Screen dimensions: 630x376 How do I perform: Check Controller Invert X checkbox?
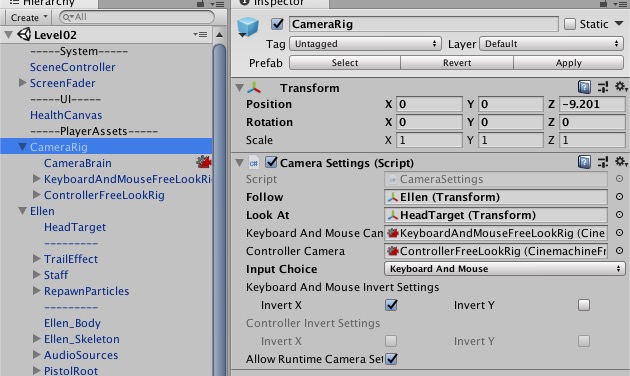(391, 341)
